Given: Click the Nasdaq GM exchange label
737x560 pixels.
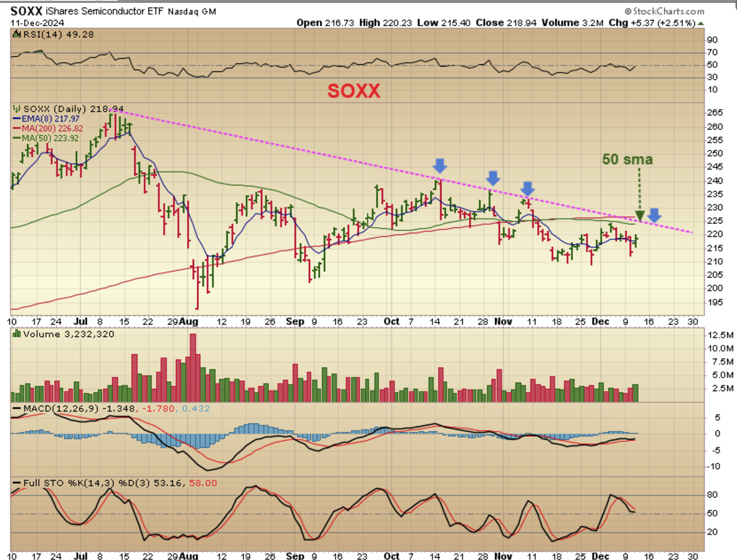Looking at the screenshot, I should 191,12.
